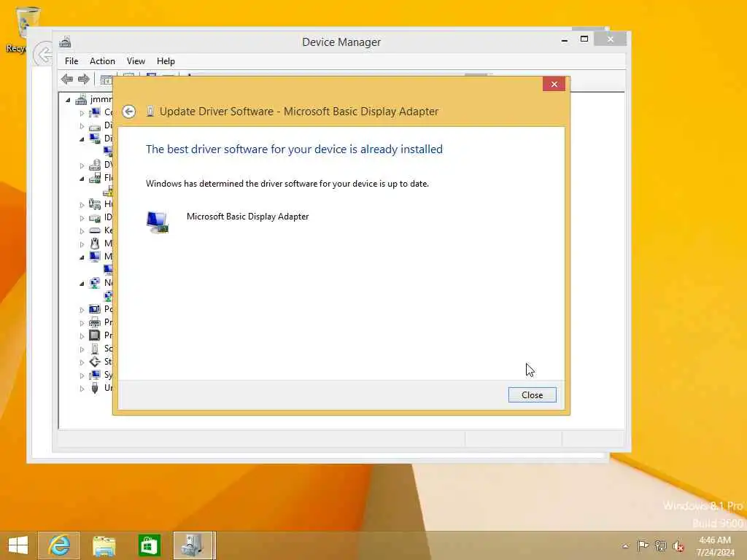
Task: Open the Action menu in Device Manager
Action: click(x=102, y=61)
